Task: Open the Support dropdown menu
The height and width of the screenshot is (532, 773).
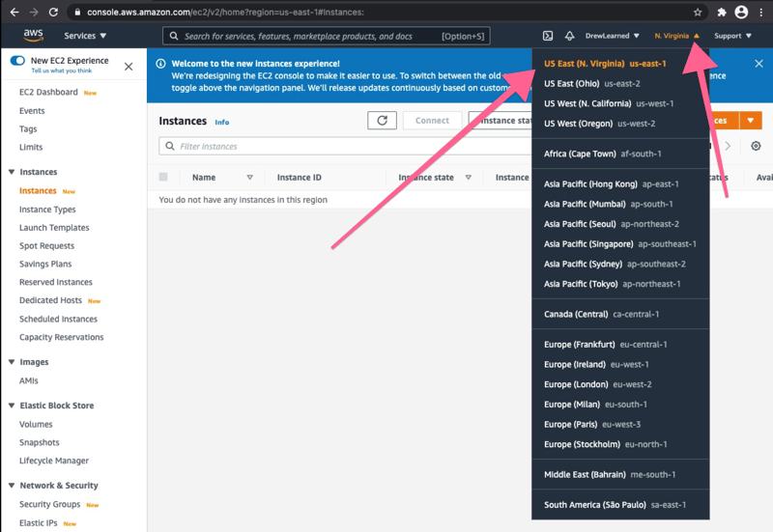Action: click(732, 36)
